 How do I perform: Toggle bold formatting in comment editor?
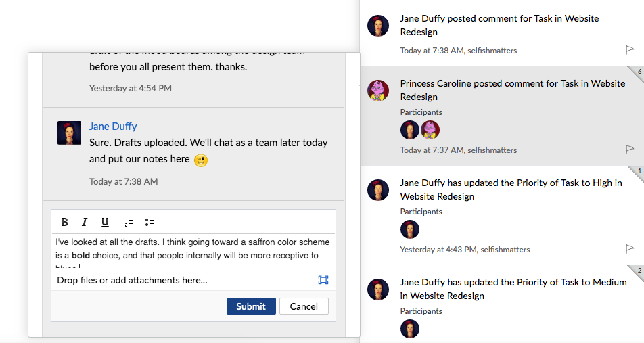64,222
